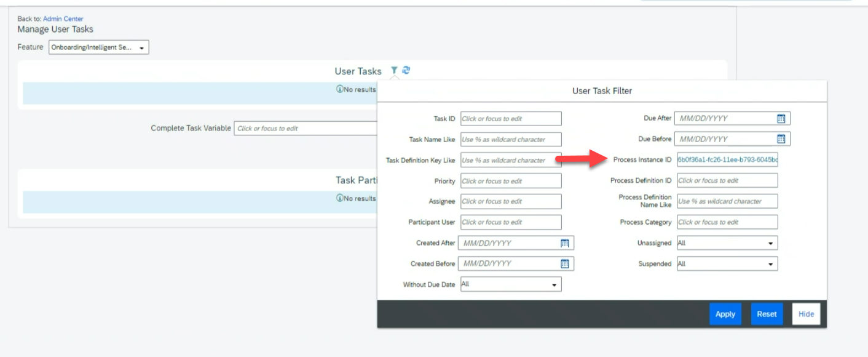Hide the User Task Filter panel
The image size is (868, 357).
(x=806, y=314)
